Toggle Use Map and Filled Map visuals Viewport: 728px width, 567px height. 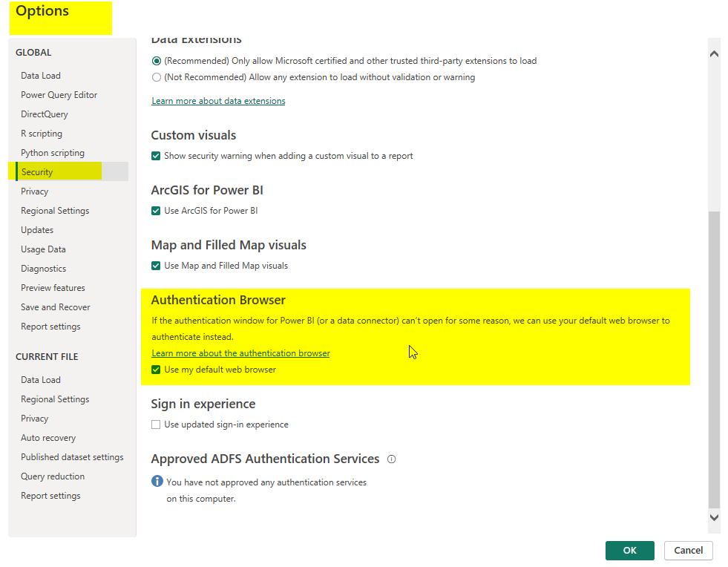[156, 266]
